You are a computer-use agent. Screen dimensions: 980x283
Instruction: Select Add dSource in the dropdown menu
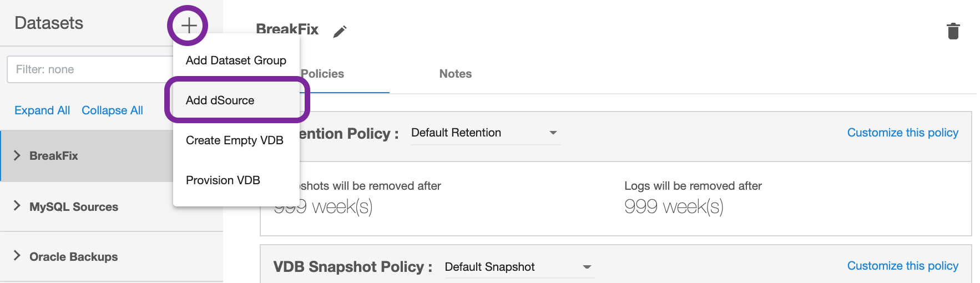220,100
